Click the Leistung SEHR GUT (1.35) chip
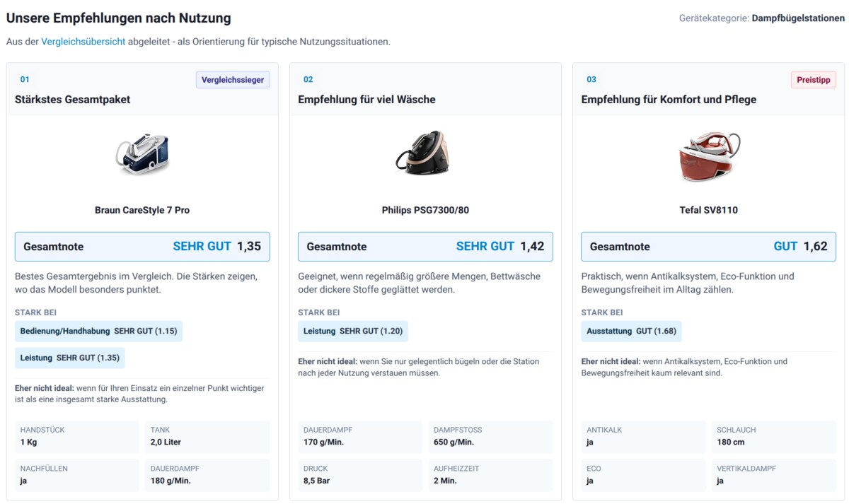The width and height of the screenshot is (849, 504). pyautogui.click(x=70, y=358)
